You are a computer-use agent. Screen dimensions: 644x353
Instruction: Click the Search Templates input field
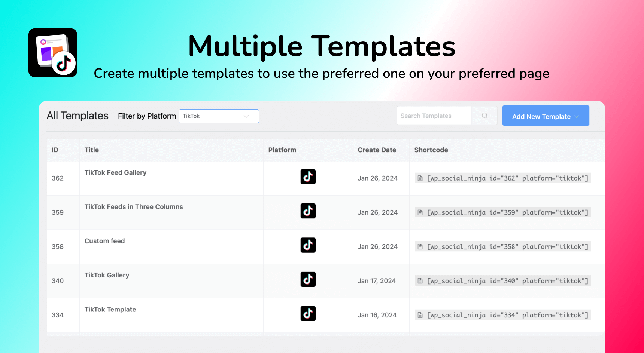pyautogui.click(x=434, y=116)
